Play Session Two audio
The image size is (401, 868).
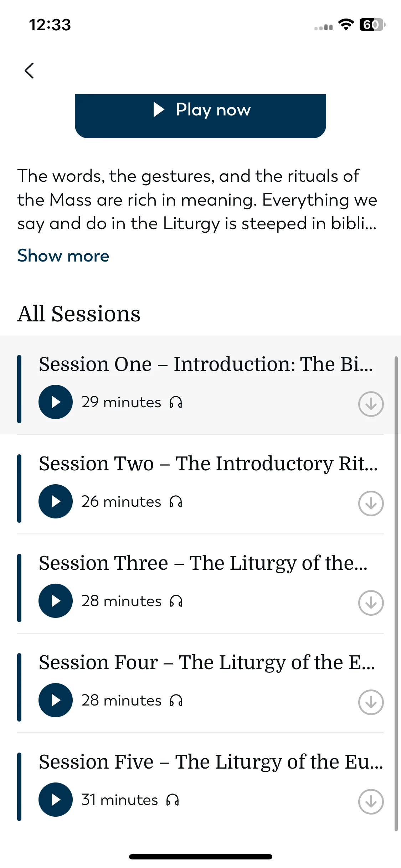coord(56,501)
